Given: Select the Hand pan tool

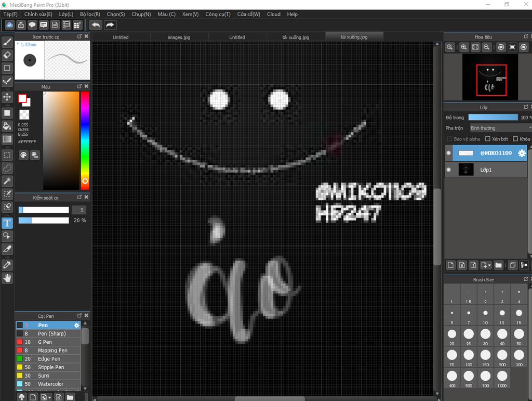Looking at the screenshot, I should [7, 278].
